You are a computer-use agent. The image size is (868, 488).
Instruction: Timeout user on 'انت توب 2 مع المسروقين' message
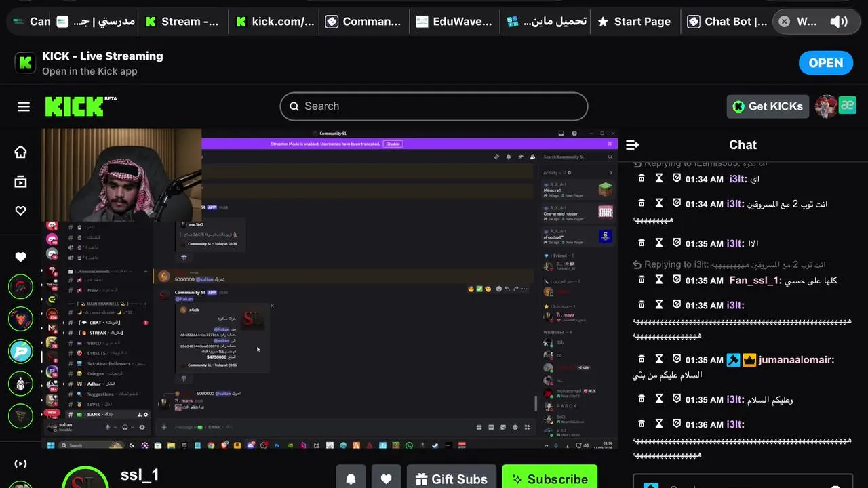pyautogui.click(x=659, y=203)
